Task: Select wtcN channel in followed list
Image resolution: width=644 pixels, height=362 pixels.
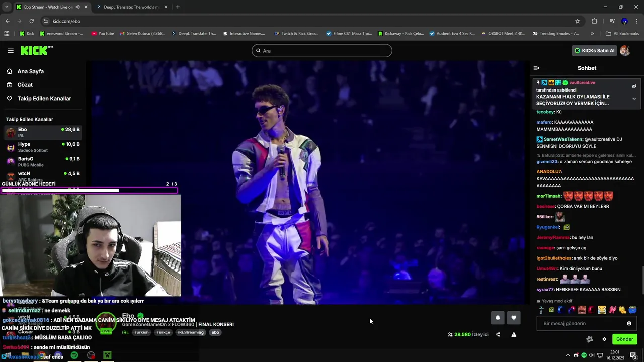Action: (x=43, y=175)
